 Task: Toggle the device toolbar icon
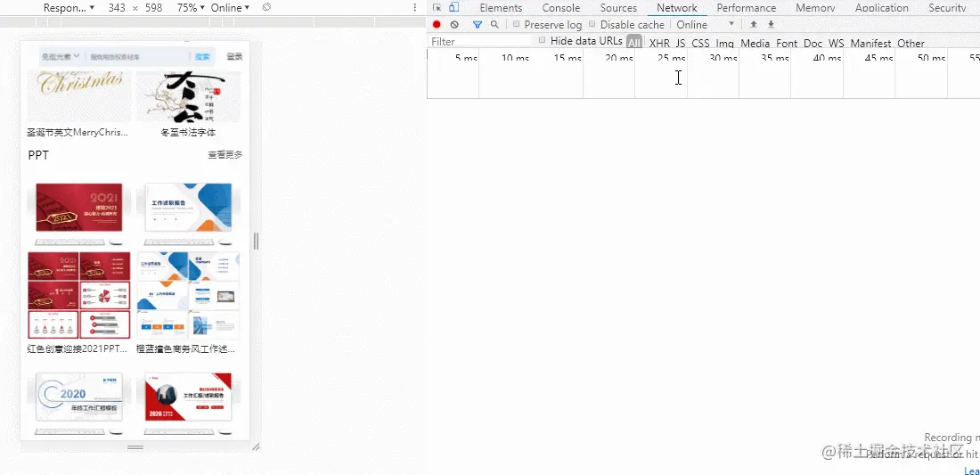[x=453, y=7]
